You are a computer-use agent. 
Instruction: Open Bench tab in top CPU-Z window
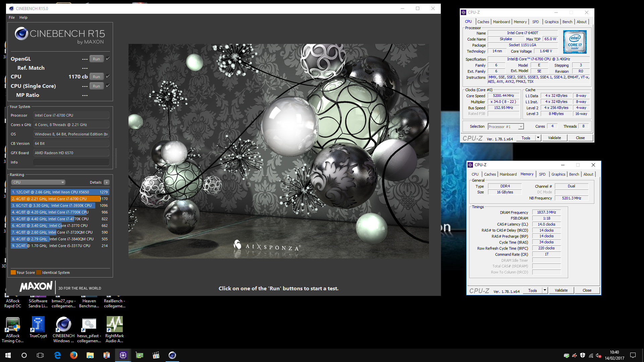pyautogui.click(x=568, y=22)
